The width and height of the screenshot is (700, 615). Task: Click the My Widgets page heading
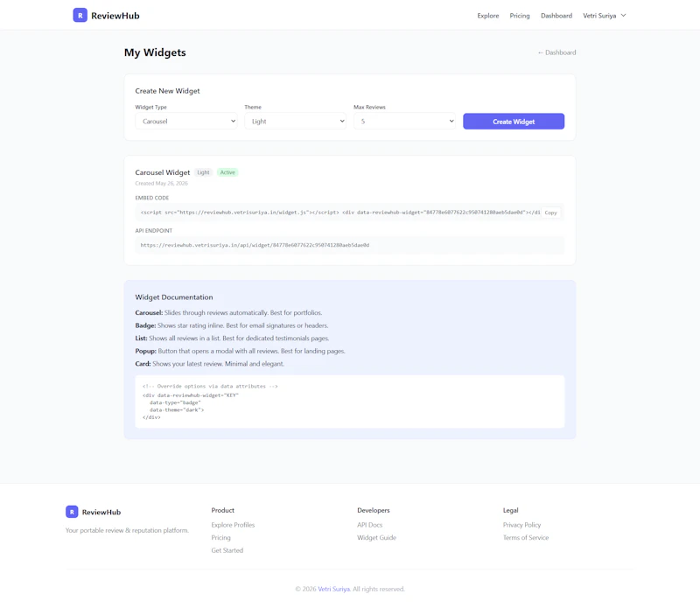155,52
